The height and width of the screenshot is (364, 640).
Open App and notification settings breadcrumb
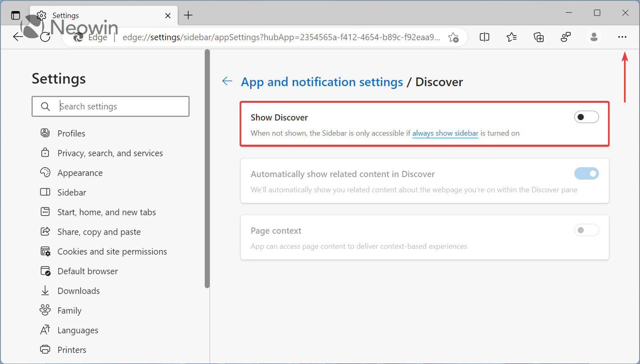tap(321, 82)
